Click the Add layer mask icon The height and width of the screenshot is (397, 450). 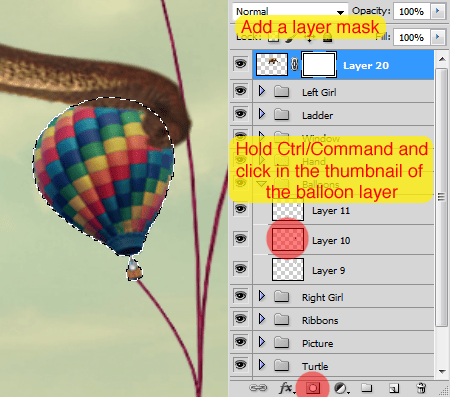pos(313,388)
